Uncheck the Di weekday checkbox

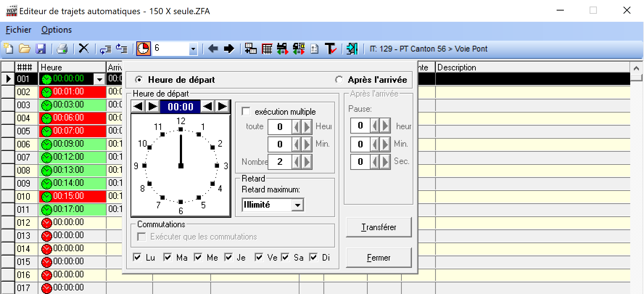313,257
